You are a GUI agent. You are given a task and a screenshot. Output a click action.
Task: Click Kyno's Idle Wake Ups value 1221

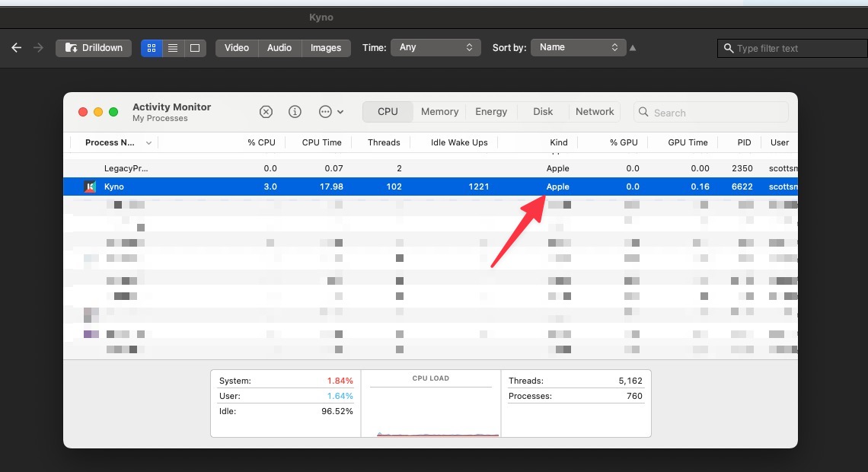coord(478,187)
